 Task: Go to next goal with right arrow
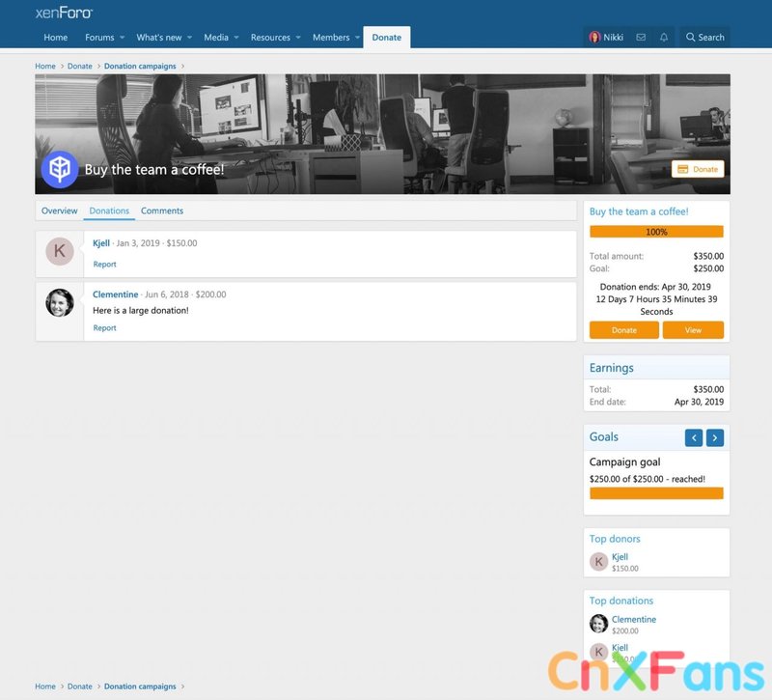click(x=715, y=437)
